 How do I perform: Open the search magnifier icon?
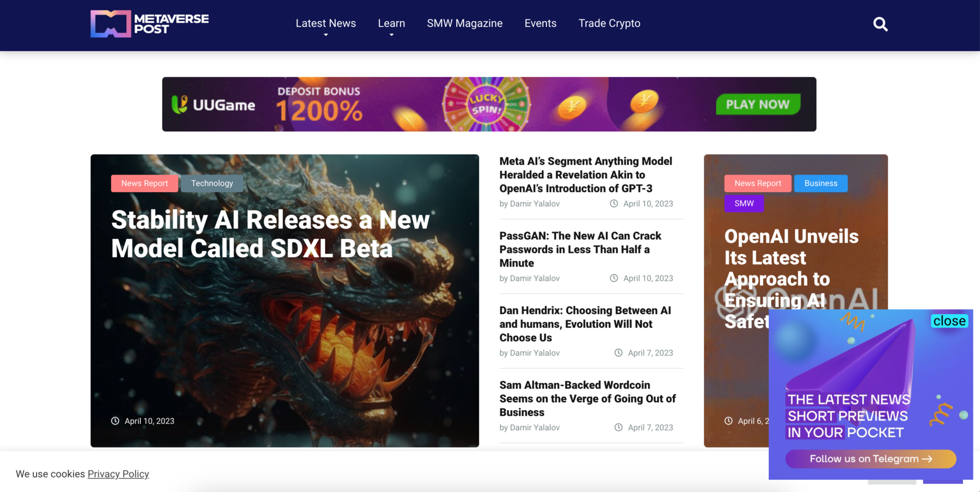point(880,24)
